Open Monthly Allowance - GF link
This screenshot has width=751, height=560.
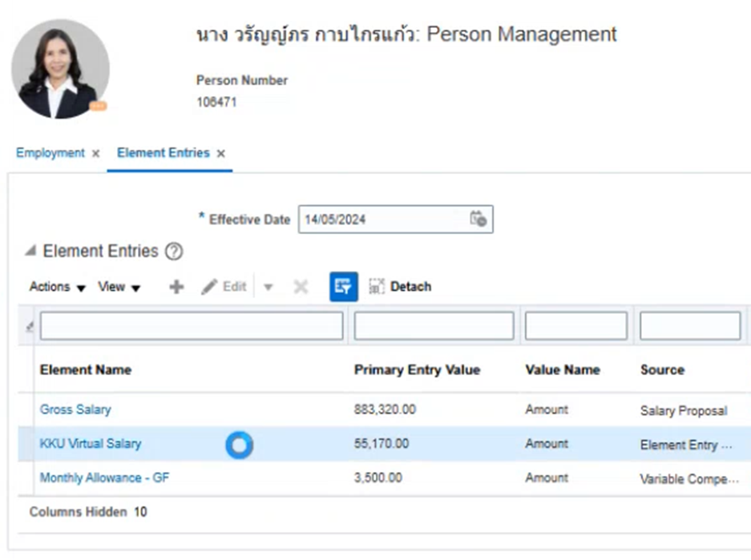pyautogui.click(x=104, y=478)
